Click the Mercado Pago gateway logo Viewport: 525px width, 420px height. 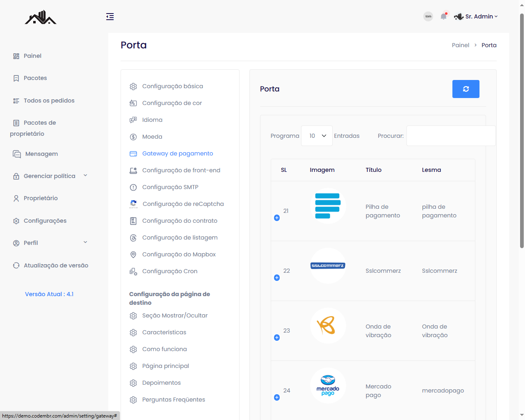[x=328, y=386]
